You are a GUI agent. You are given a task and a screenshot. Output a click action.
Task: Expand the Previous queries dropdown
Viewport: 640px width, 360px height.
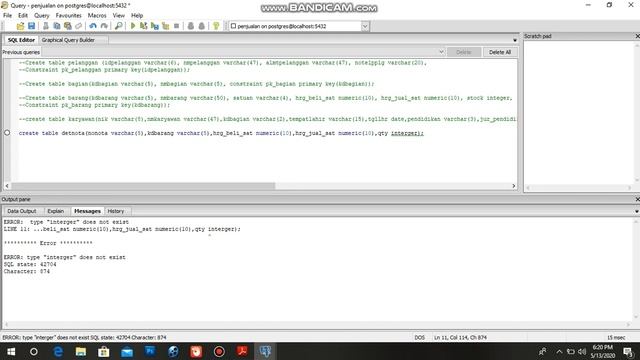(x=441, y=52)
